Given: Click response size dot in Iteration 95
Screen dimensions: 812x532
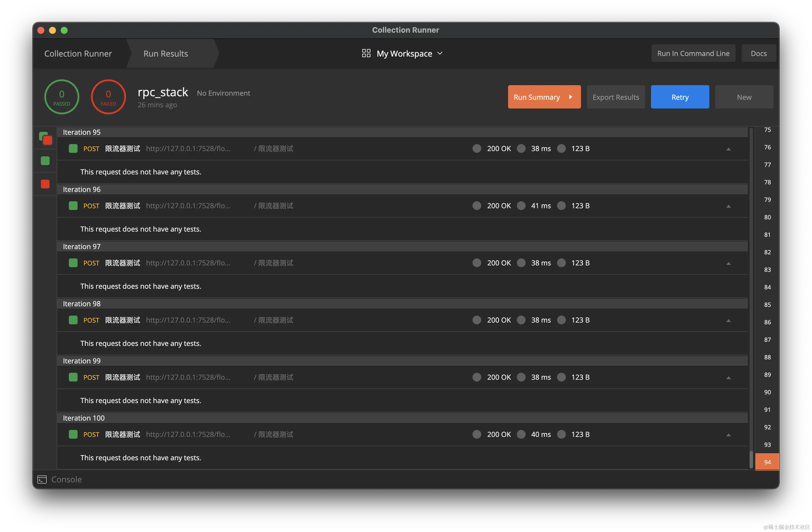Looking at the screenshot, I should pos(561,148).
